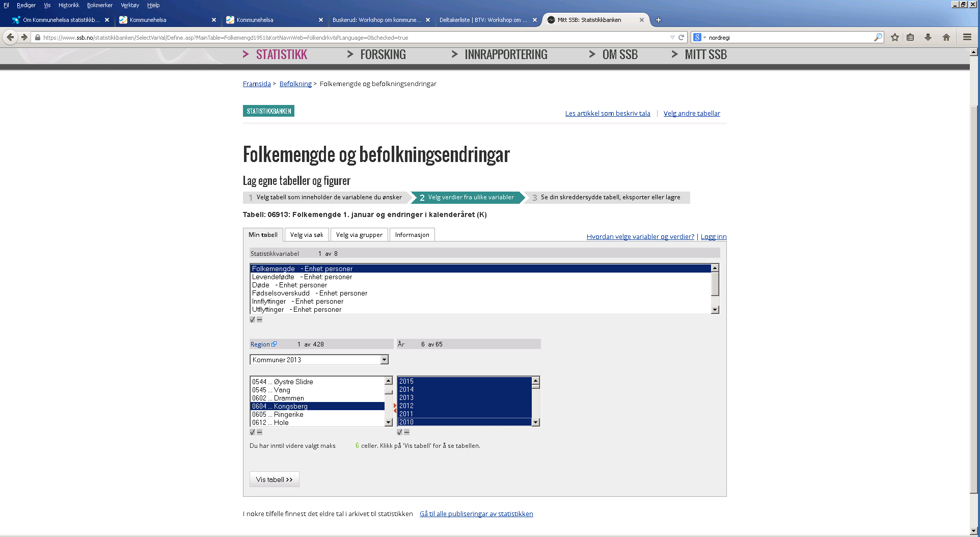Image resolution: width=980 pixels, height=537 pixels.
Task: Reload the page with the refresh icon
Action: [x=681, y=37]
